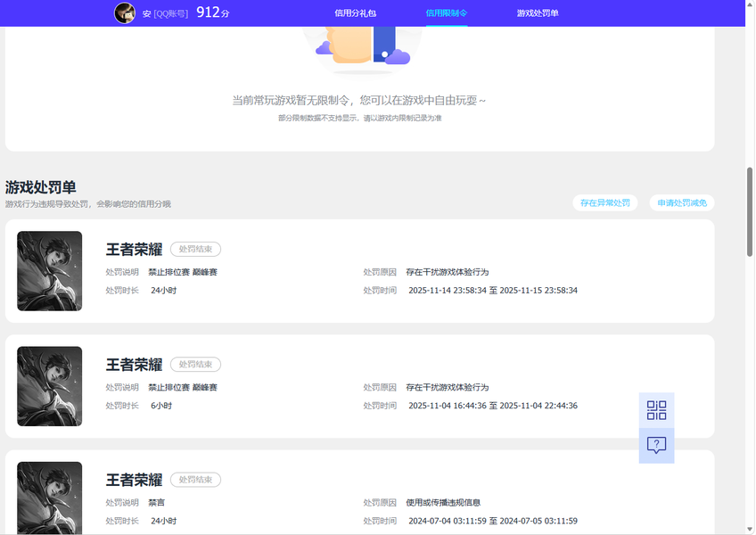The width and height of the screenshot is (756, 535).
Task: Click date range 2024-07-04 03:11:59 至 2024-07-05 03:11:59
Action: (x=493, y=521)
